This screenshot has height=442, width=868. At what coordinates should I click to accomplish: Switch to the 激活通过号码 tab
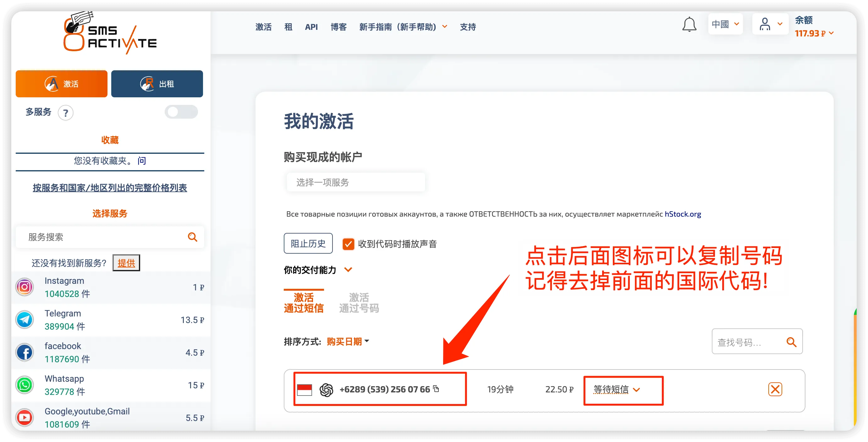click(359, 303)
